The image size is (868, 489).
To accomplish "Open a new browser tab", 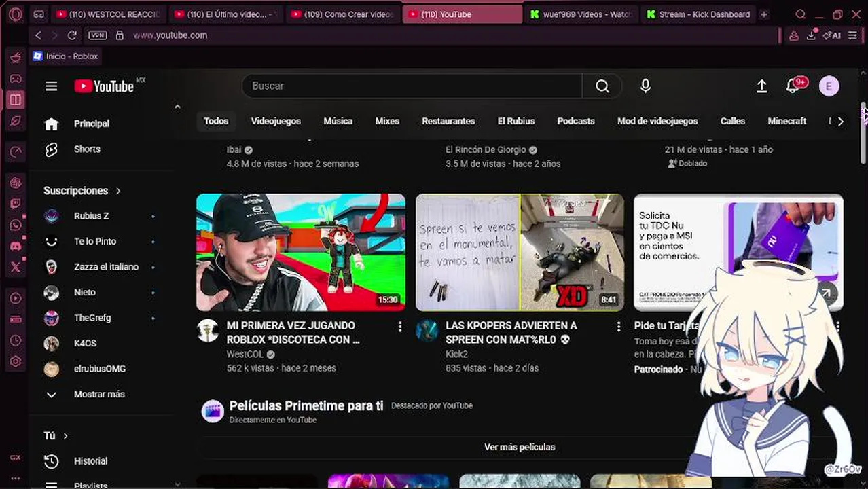I will coord(764,14).
